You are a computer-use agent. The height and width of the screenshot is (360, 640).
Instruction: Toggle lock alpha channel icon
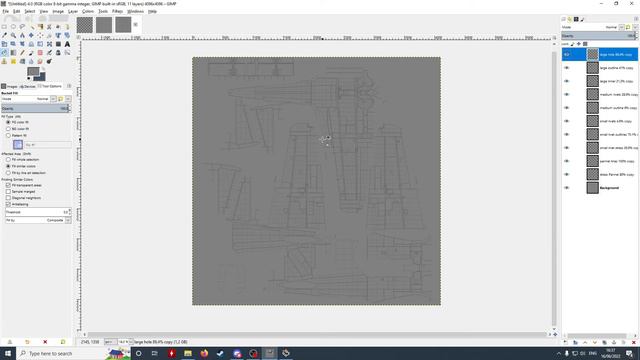pos(585,44)
